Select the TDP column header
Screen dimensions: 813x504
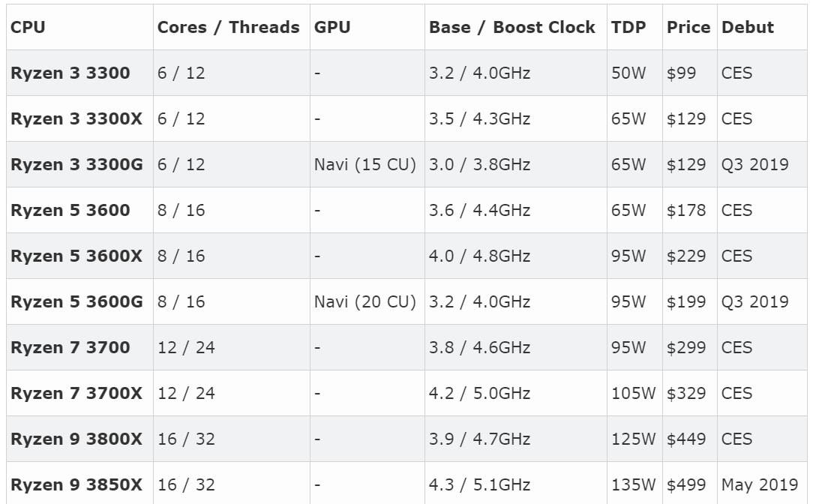(x=628, y=27)
